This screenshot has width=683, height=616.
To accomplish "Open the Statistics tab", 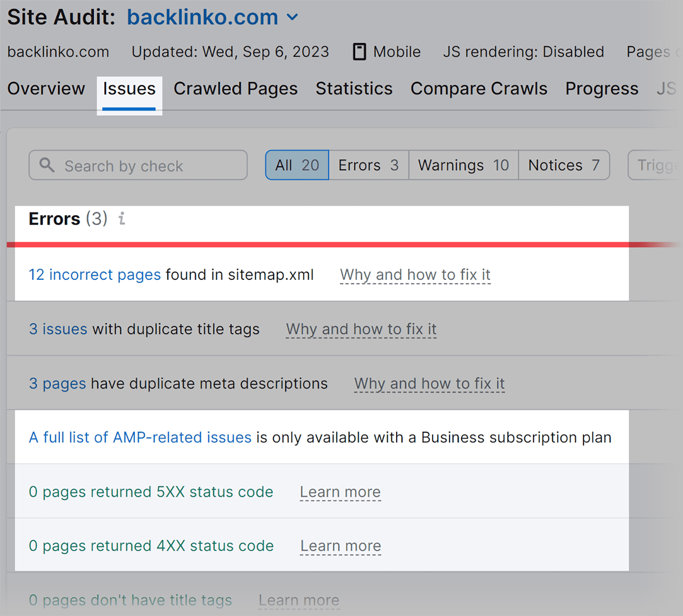I will click(354, 89).
